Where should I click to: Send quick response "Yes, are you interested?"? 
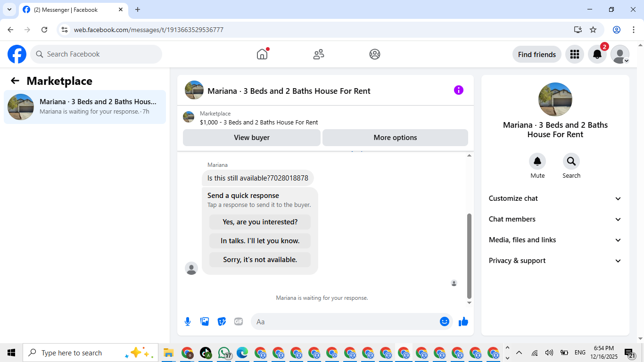260,222
